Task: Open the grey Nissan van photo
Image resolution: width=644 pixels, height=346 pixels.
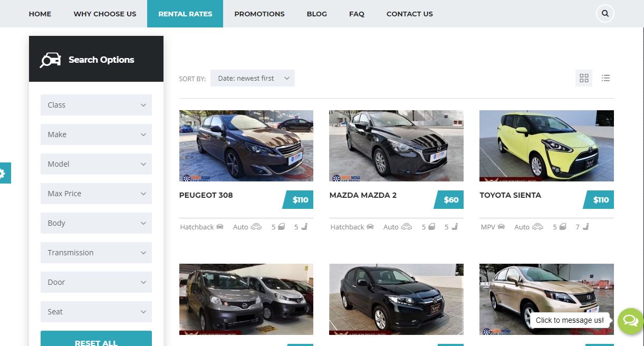Action: point(246,299)
